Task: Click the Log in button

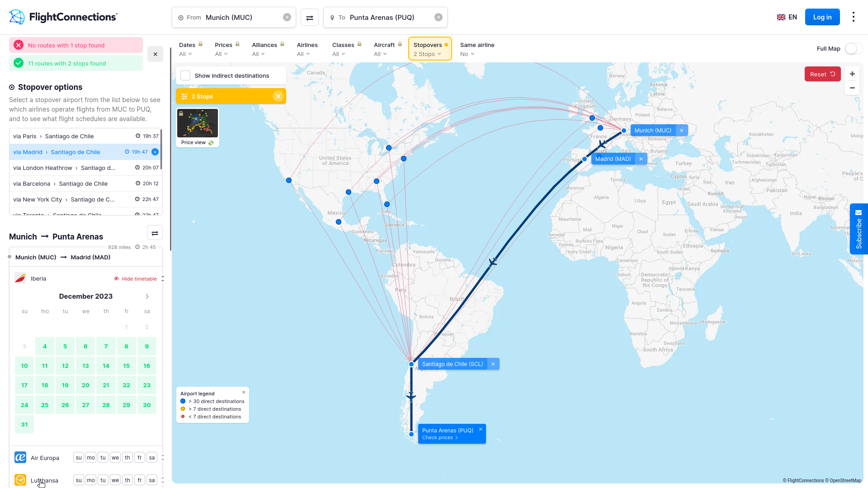Action: tap(822, 17)
